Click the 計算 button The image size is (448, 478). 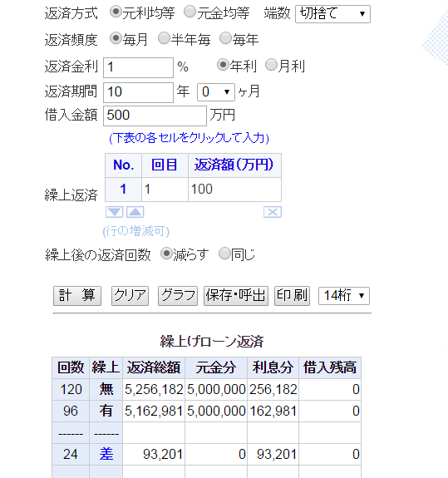pos(77,296)
